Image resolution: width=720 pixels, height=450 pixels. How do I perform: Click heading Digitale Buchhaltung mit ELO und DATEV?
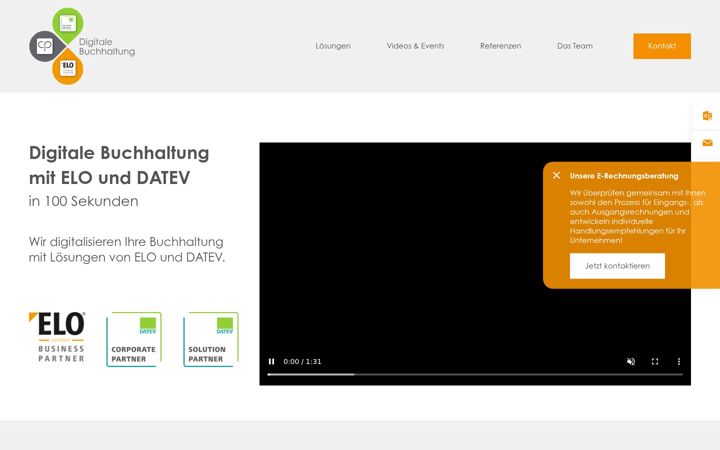pos(119,165)
